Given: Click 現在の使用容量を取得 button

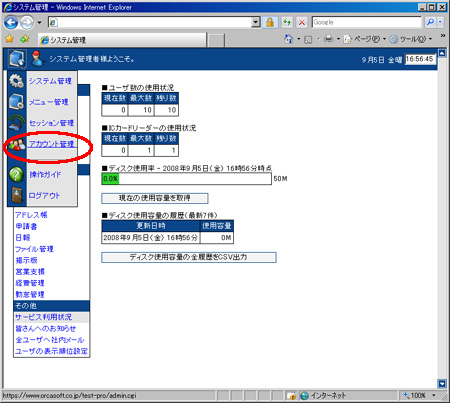Looking at the screenshot, I should coord(155,198).
